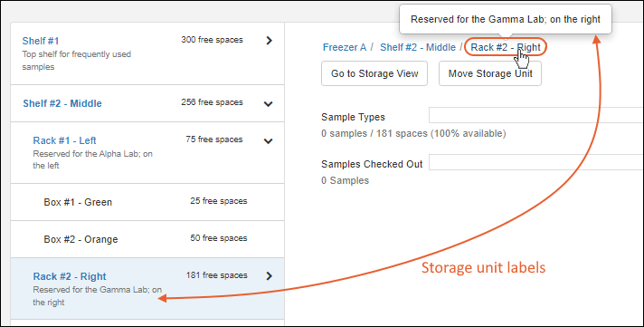
Task: Open Shelf #2 - Middle in storage list
Action: point(62,103)
